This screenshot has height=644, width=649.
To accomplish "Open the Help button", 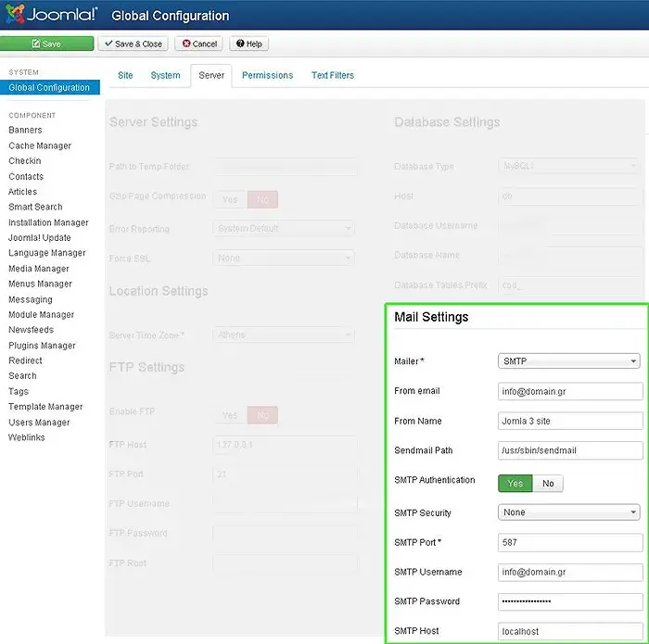I will 249,44.
